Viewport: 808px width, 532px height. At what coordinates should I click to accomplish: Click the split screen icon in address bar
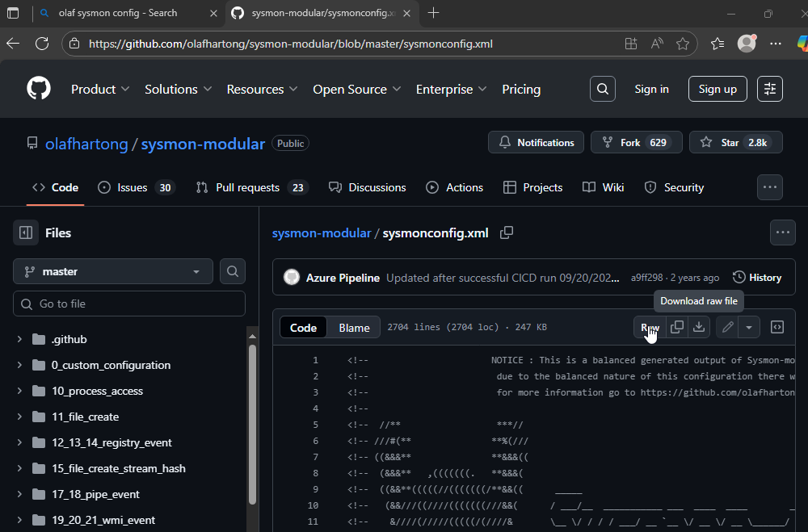click(x=631, y=44)
